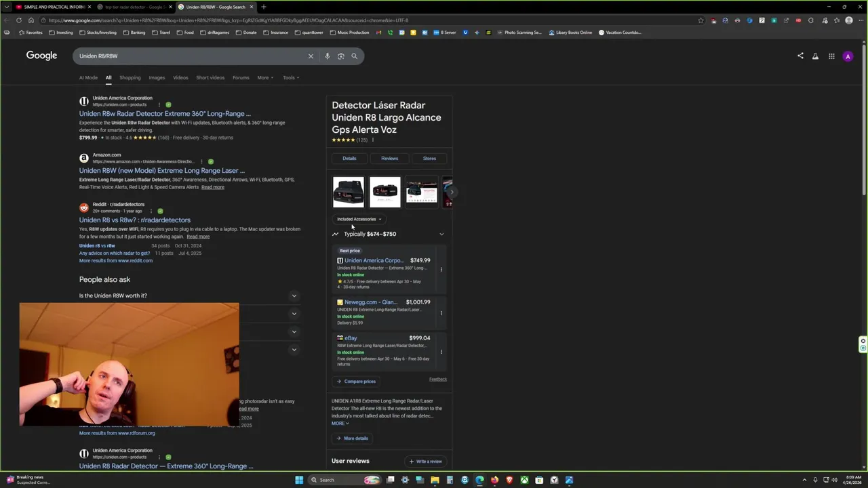Open Search Labs flask icon
Image resolution: width=868 pixels, height=488 pixels.
[815, 56]
